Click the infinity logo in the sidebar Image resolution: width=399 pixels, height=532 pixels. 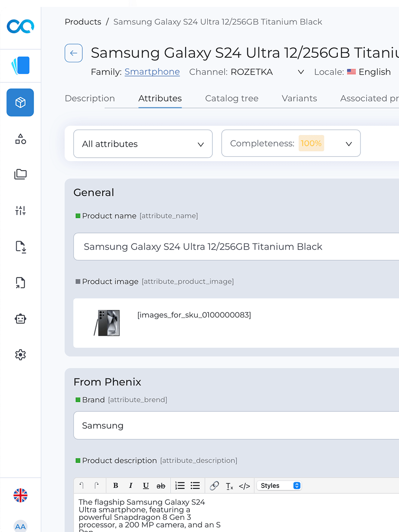21,27
